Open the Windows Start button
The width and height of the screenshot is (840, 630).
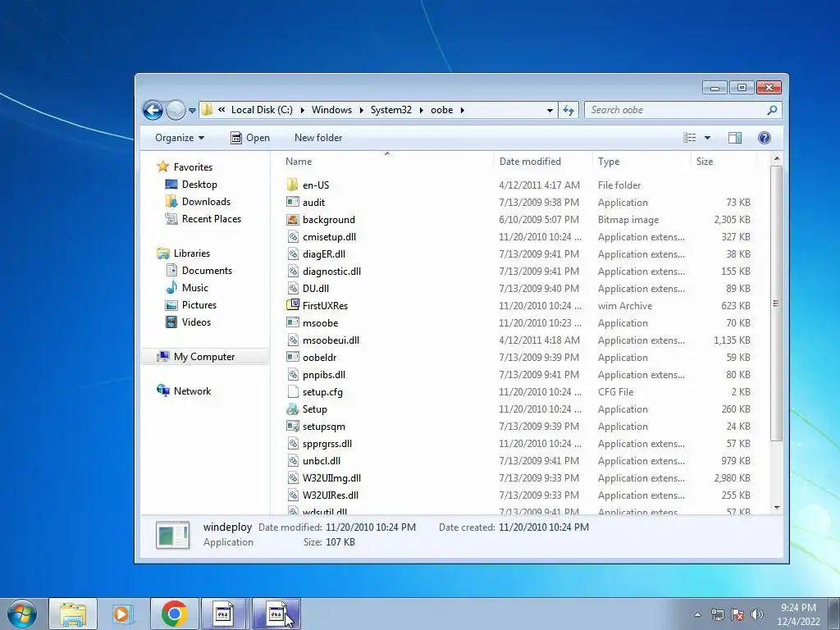coord(22,614)
